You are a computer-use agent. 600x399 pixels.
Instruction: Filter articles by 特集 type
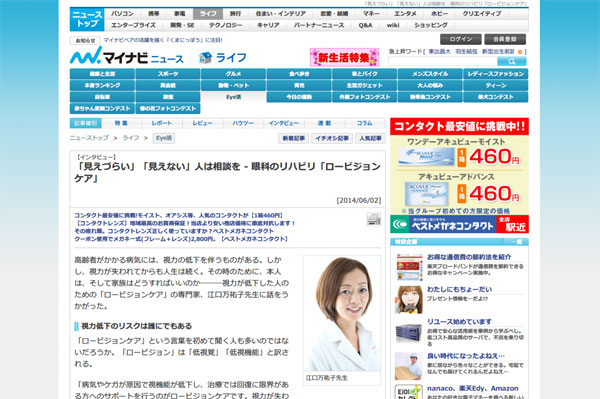click(x=121, y=123)
